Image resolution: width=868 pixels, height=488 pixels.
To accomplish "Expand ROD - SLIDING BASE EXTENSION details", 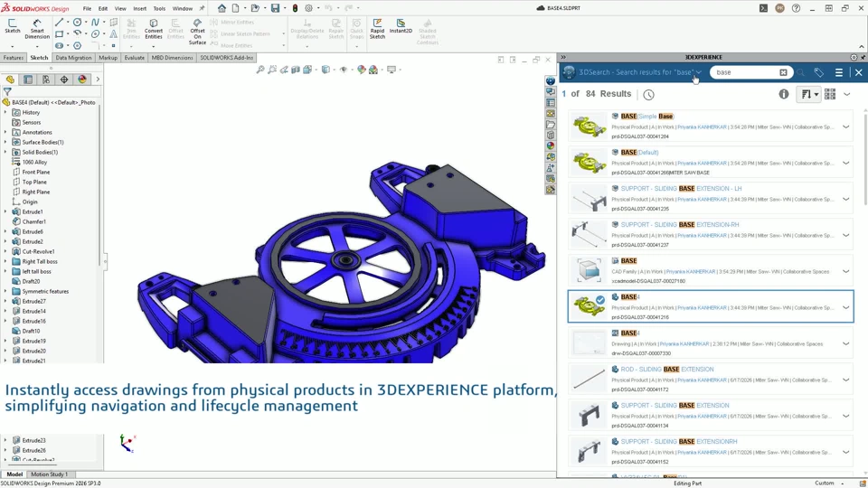I will click(846, 380).
